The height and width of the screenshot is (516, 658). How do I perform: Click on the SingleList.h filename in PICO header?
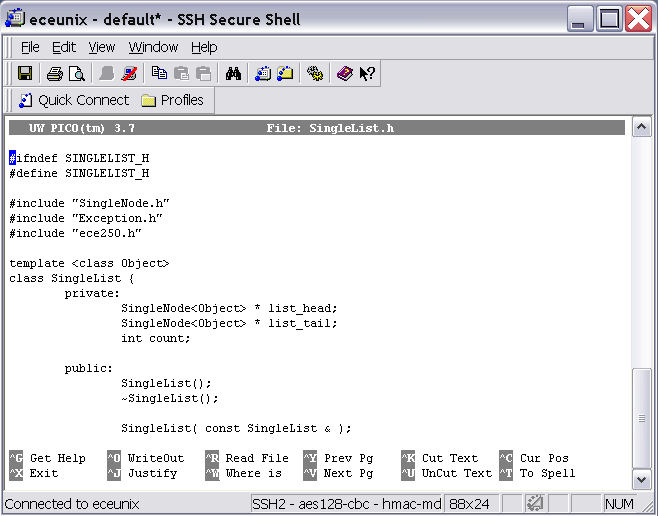tap(351, 128)
